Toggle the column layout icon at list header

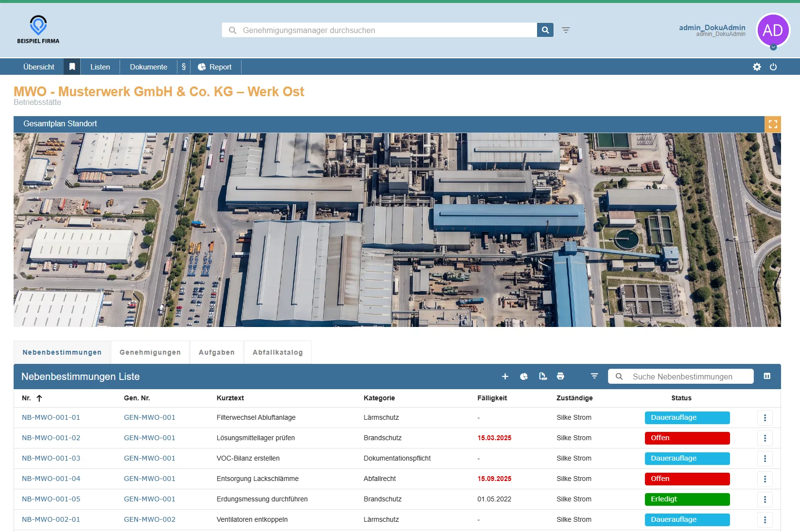coord(767,377)
